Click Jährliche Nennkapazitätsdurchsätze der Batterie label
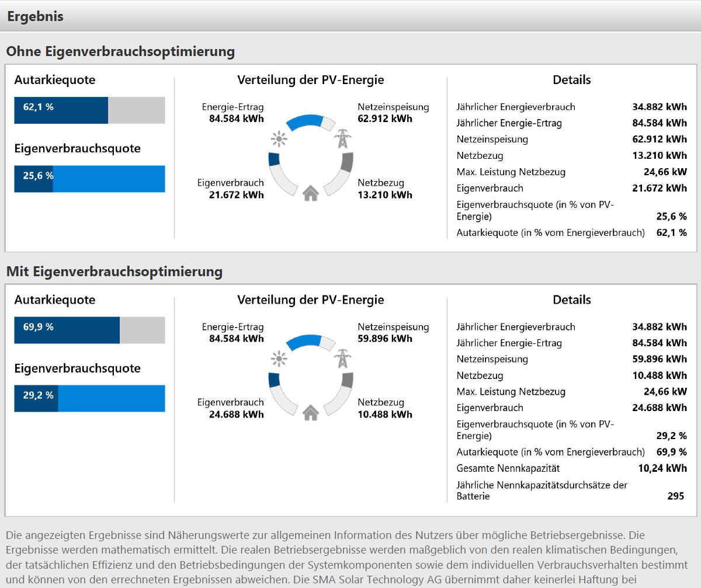This screenshot has width=701, height=588. pyautogui.click(x=542, y=490)
